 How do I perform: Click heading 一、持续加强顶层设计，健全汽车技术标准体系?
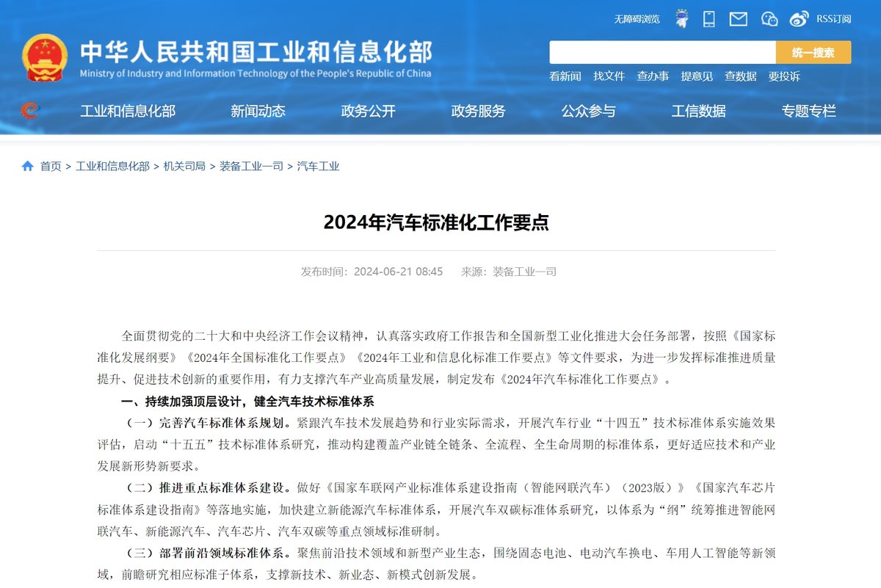pyautogui.click(x=248, y=402)
